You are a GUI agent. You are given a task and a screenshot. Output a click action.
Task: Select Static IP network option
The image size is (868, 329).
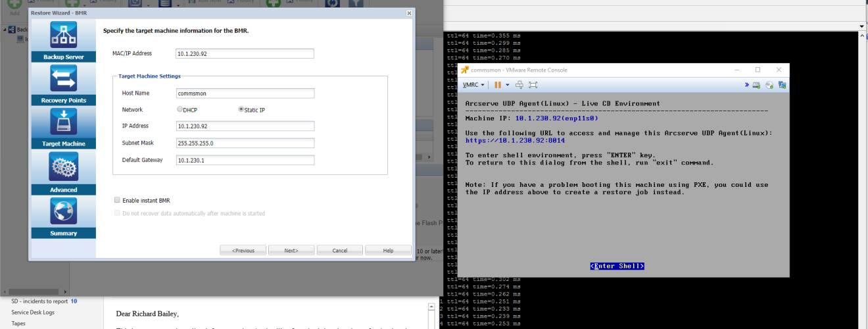click(x=241, y=110)
